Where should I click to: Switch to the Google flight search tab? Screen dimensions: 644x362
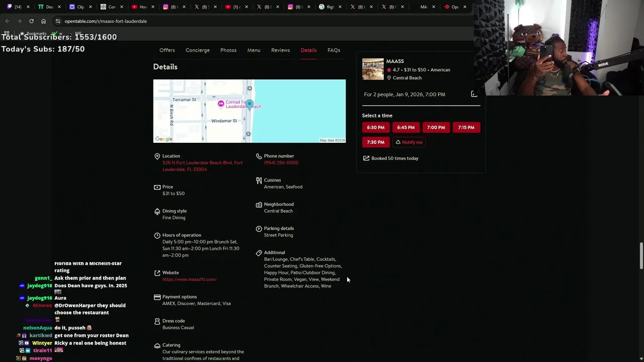point(330,7)
